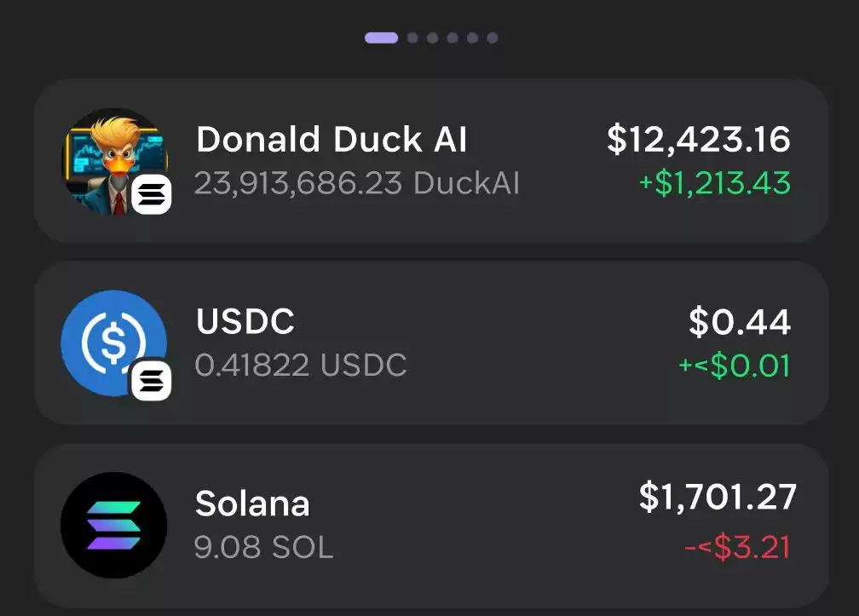Jump to the last page dot
The image size is (859, 616).
493,37
